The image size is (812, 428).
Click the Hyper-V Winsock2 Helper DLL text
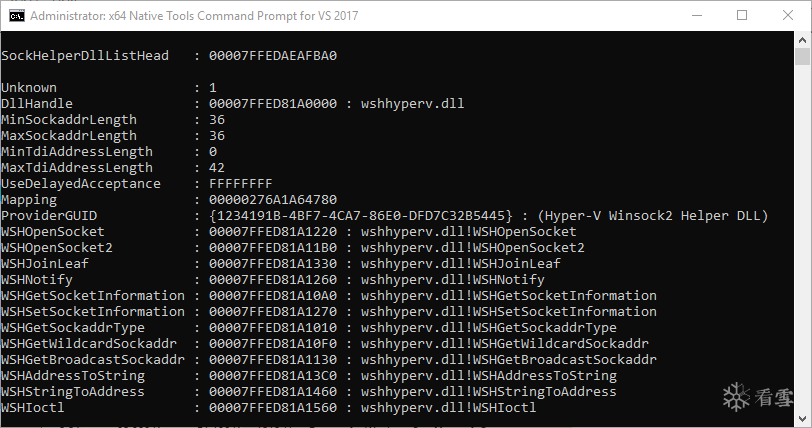click(x=652, y=216)
